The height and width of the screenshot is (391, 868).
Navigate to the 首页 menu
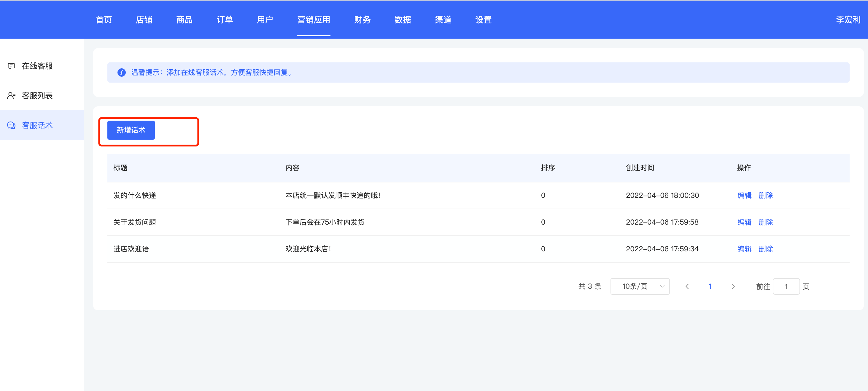tap(104, 20)
